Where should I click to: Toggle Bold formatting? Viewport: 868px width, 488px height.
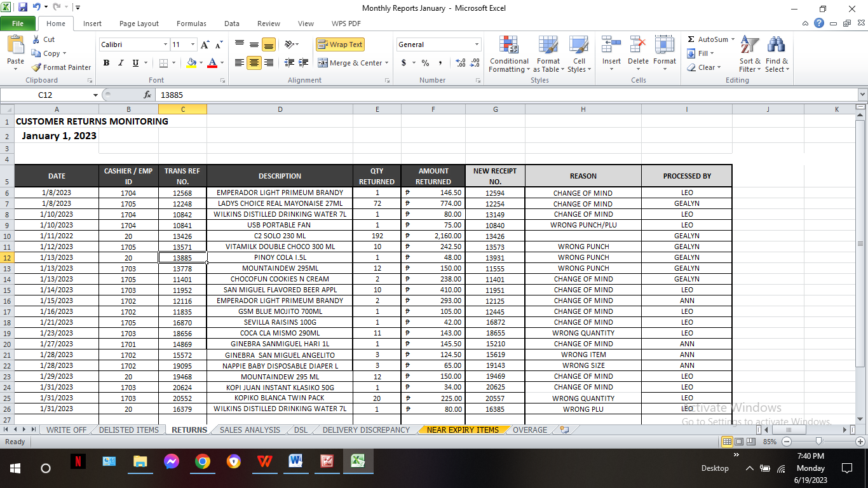pyautogui.click(x=106, y=63)
